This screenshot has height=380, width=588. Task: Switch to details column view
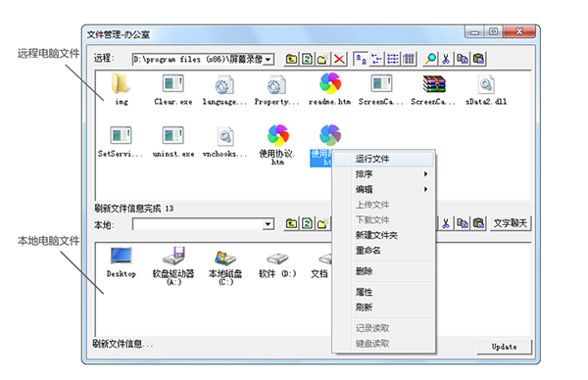tap(409, 59)
